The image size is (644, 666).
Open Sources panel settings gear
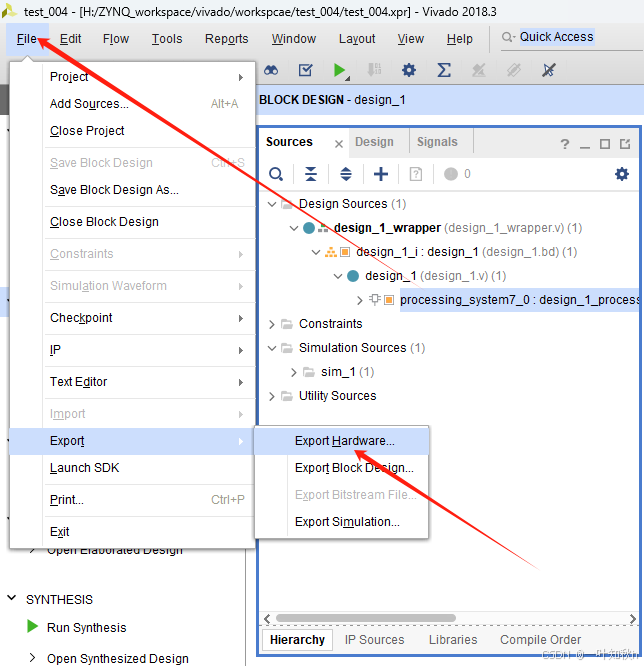point(622,174)
